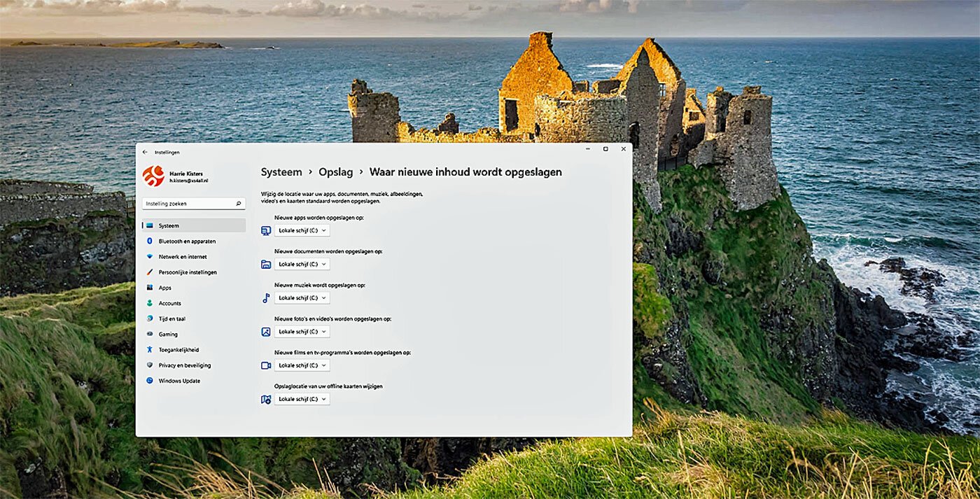Click the photos picture icon
The height and width of the screenshot is (499, 980).
266,332
